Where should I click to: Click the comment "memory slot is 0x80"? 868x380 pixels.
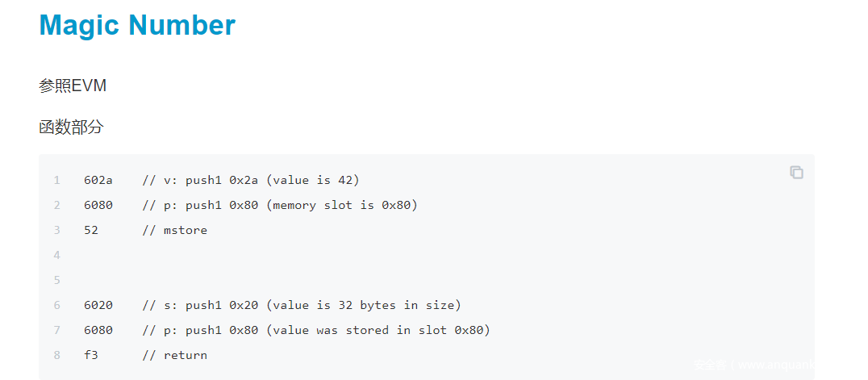click(341, 205)
